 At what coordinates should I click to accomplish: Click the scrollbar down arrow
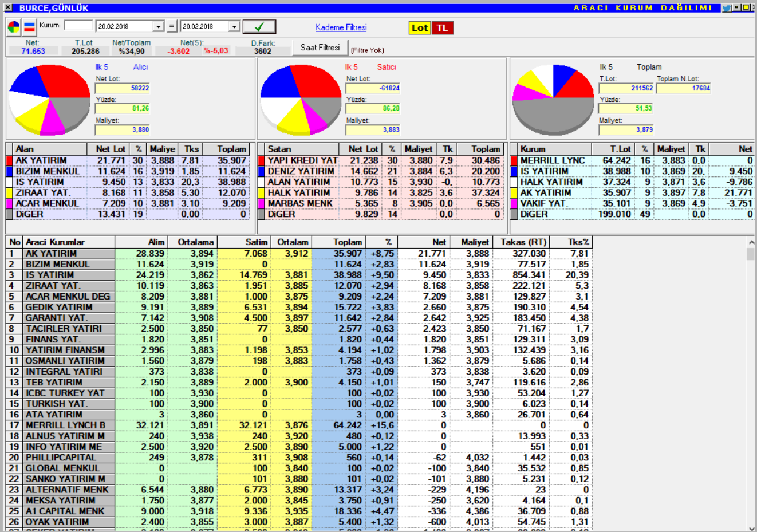point(751,527)
